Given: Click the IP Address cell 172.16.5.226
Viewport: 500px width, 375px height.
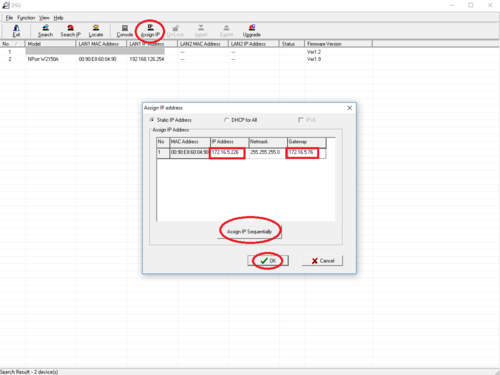Looking at the screenshot, I should pos(227,153).
